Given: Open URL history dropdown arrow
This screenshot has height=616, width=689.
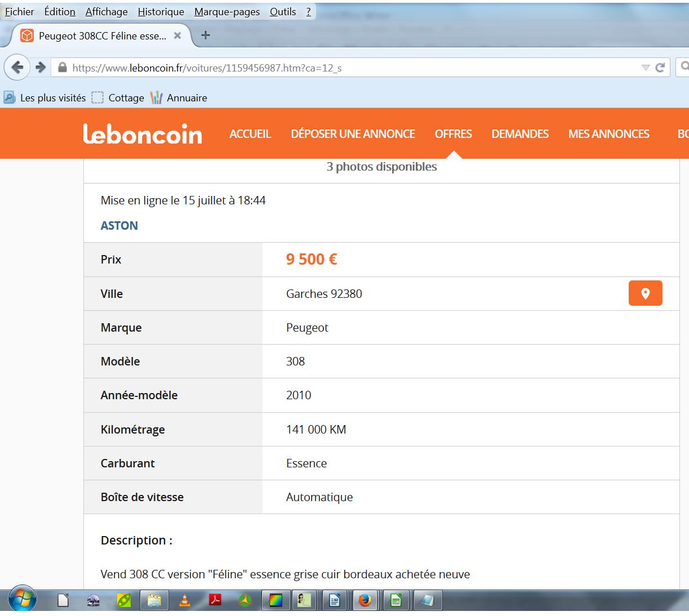Looking at the screenshot, I should [x=646, y=68].
